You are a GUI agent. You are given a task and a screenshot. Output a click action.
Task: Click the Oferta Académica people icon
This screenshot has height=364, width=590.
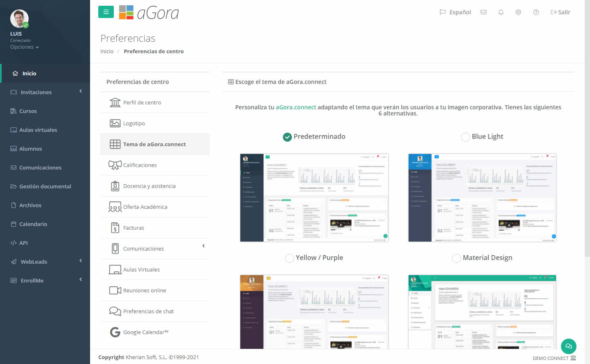(115, 207)
